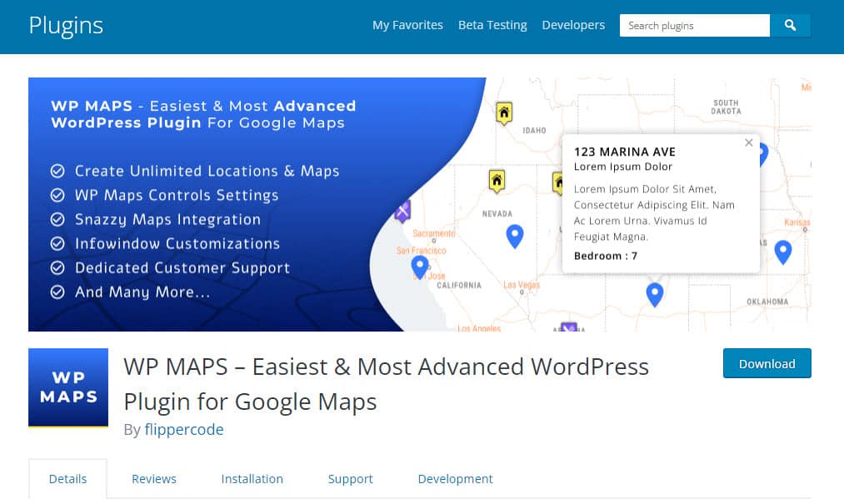Click the blue pin marker in Nevada
This screenshot has width=844, height=504.
(515, 237)
